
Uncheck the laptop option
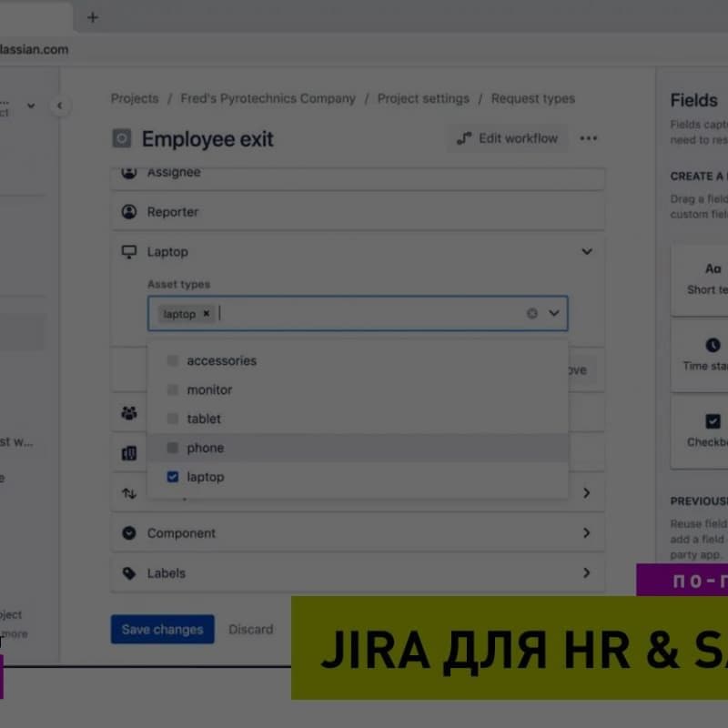tap(173, 477)
